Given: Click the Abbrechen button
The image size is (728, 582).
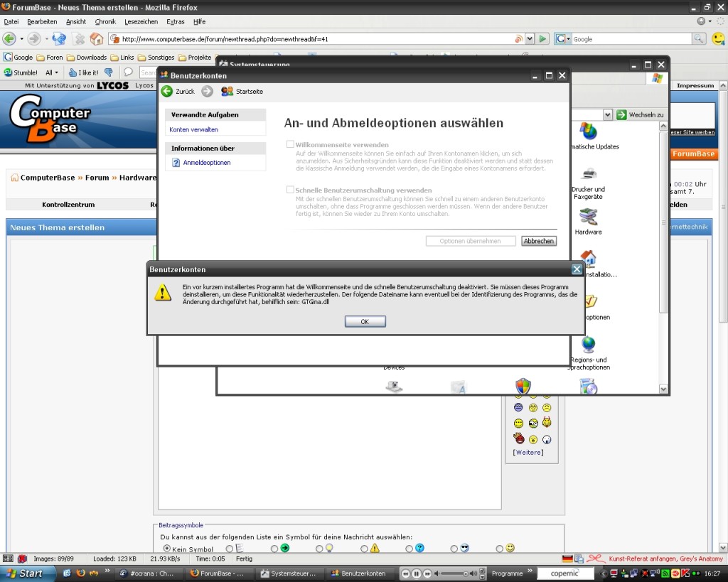Looking at the screenshot, I should pos(539,241).
